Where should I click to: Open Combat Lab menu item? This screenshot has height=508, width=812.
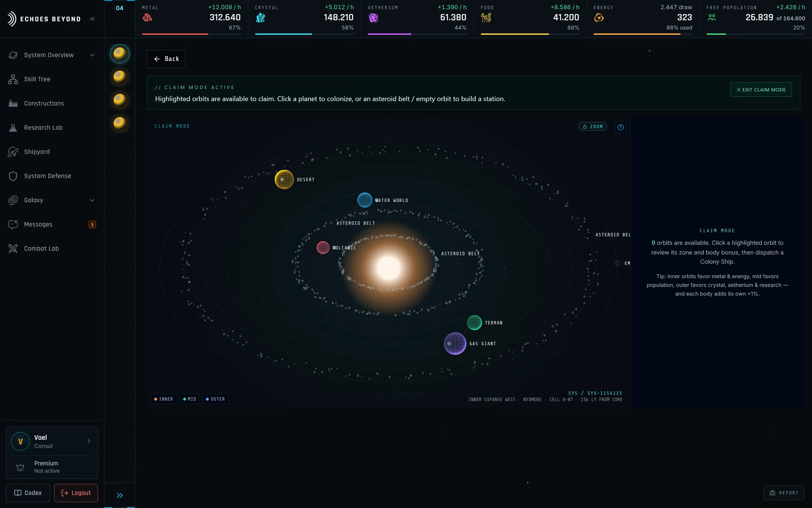coord(52,249)
